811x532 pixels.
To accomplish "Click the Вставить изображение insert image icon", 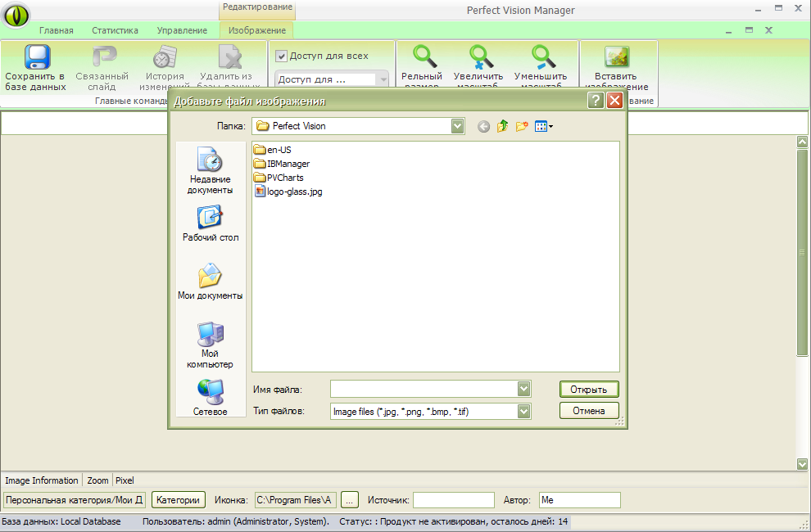I will point(617,56).
